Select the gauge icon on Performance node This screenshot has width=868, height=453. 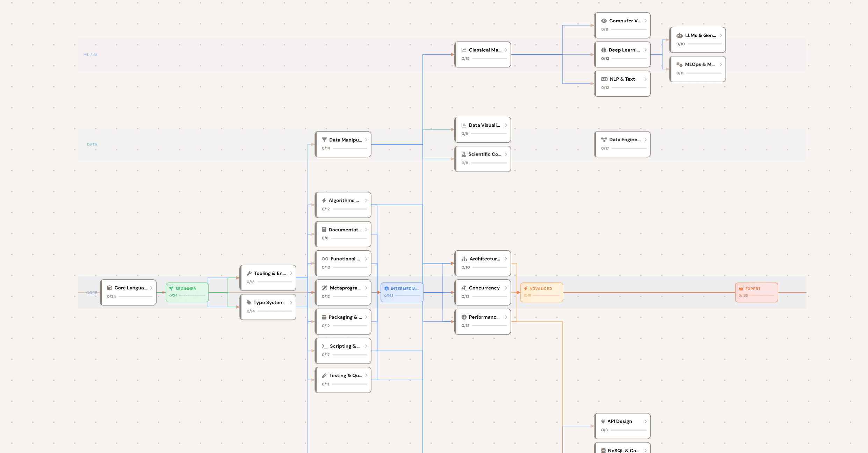pyautogui.click(x=464, y=317)
